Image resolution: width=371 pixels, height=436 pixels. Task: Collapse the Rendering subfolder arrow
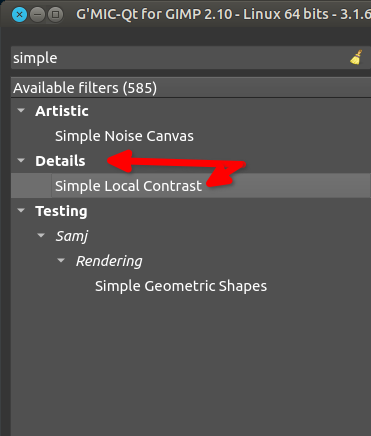(61, 260)
